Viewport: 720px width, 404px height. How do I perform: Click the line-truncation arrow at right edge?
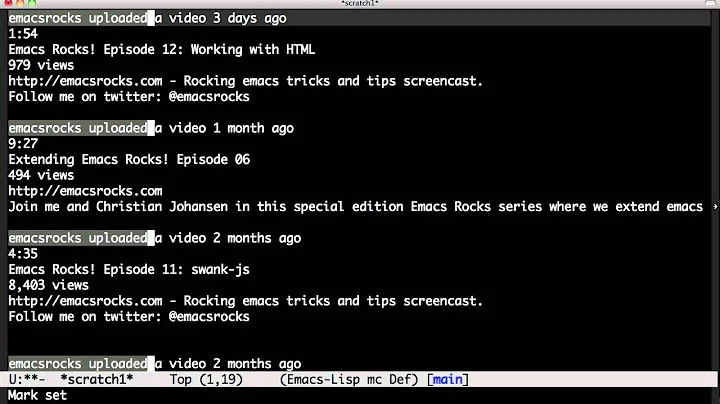[x=715, y=207]
